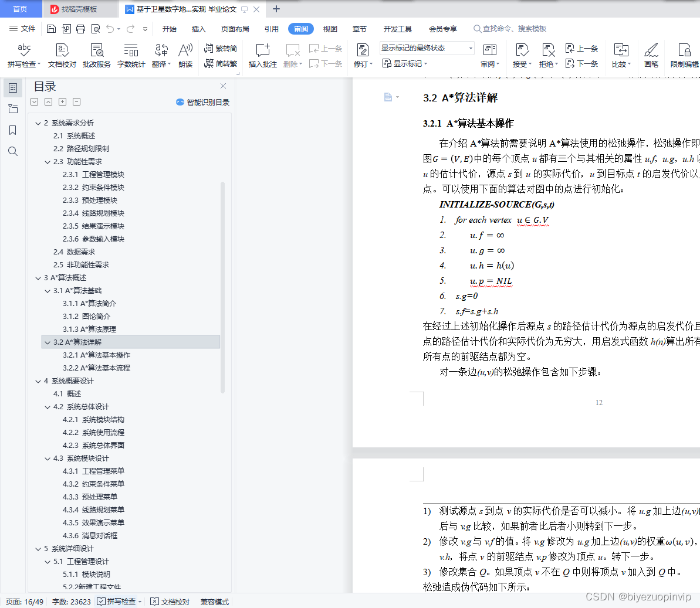Click collapse-all minus box in 目录 panel
The height and width of the screenshot is (608, 700).
(x=77, y=101)
